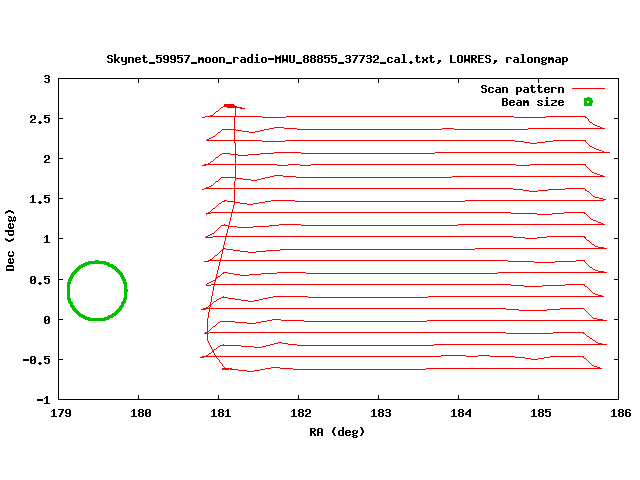Click the green beam size legend marker
The image size is (640, 480).
tap(588, 102)
